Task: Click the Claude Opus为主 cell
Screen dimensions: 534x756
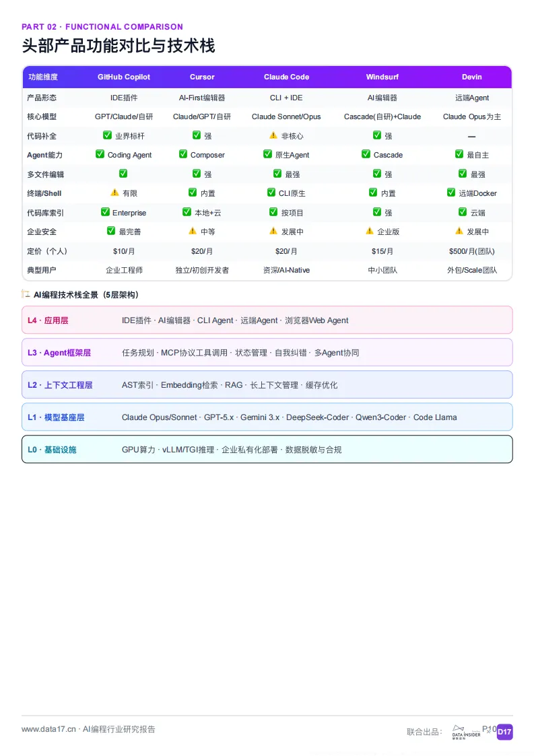Action: click(472, 116)
